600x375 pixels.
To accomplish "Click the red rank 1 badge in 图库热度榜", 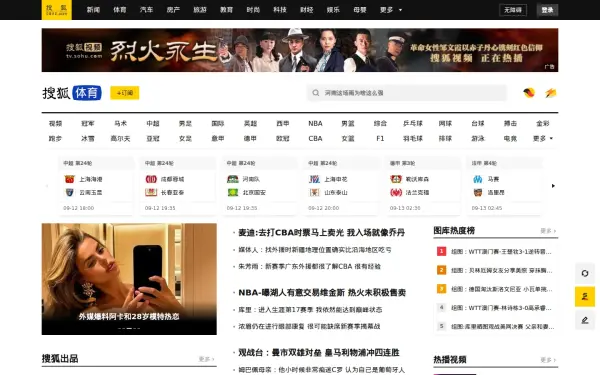I will [441, 251].
